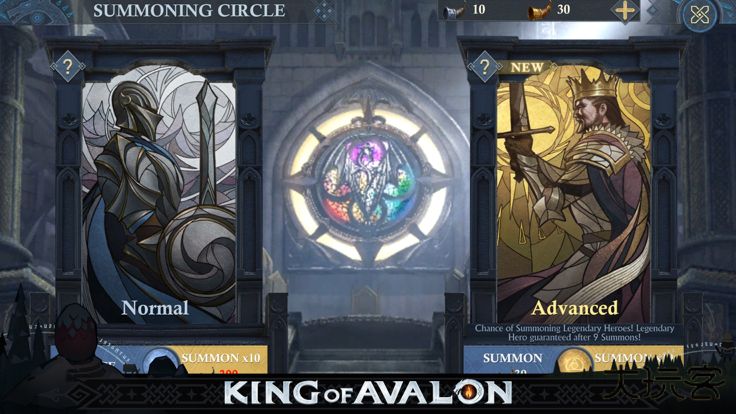Click the Advanced SUMMON x10 button
Image resolution: width=736 pixels, height=414 pixels.
tap(636, 360)
